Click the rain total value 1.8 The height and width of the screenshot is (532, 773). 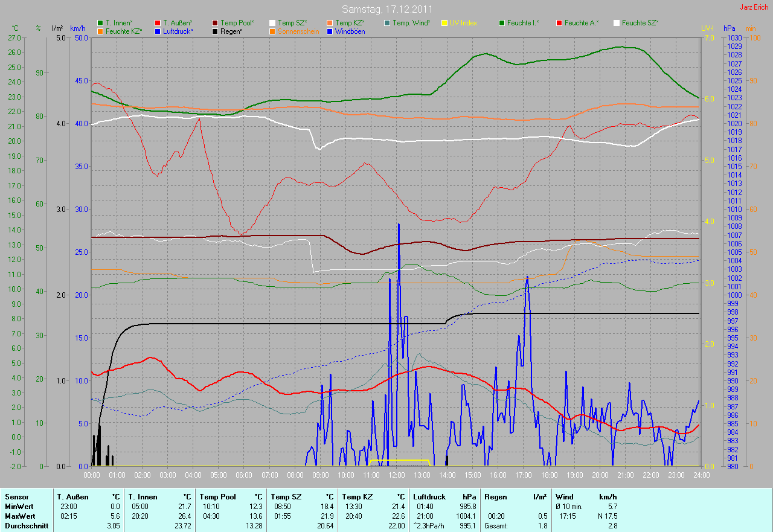pyautogui.click(x=542, y=526)
